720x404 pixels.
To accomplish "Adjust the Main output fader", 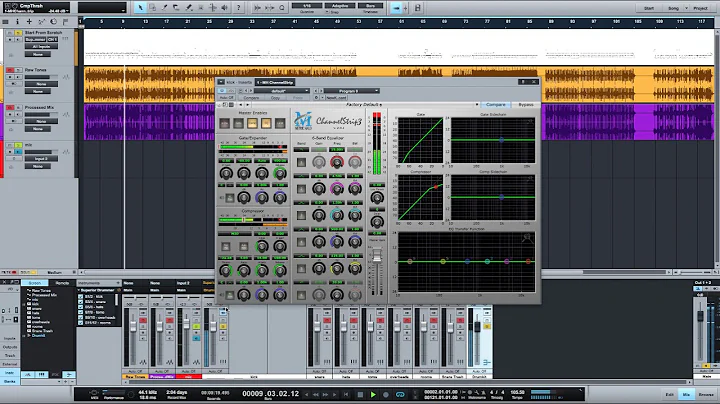I will tap(700, 316).
